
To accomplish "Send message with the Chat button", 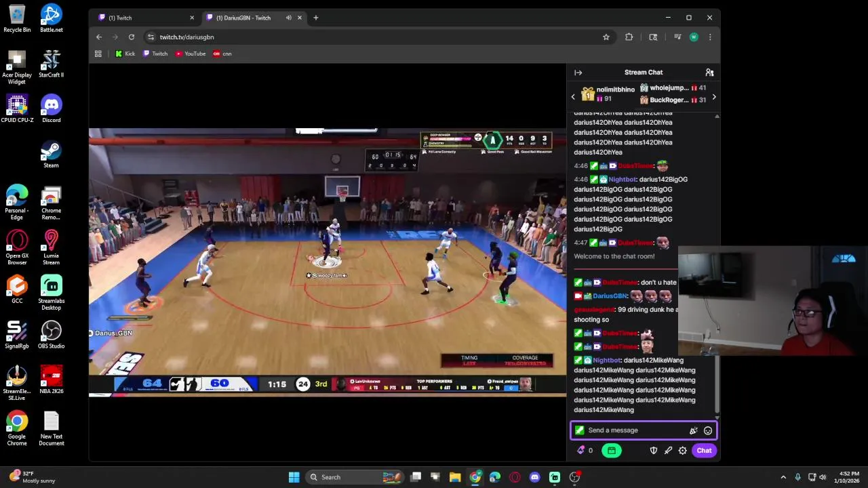I will pyautogui.click(x=704, y=451).
